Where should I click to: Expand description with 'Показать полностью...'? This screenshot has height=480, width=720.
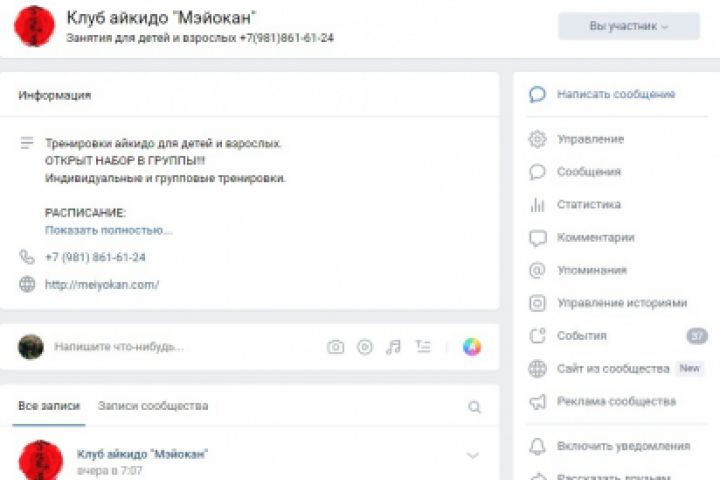tap(109, 230)
